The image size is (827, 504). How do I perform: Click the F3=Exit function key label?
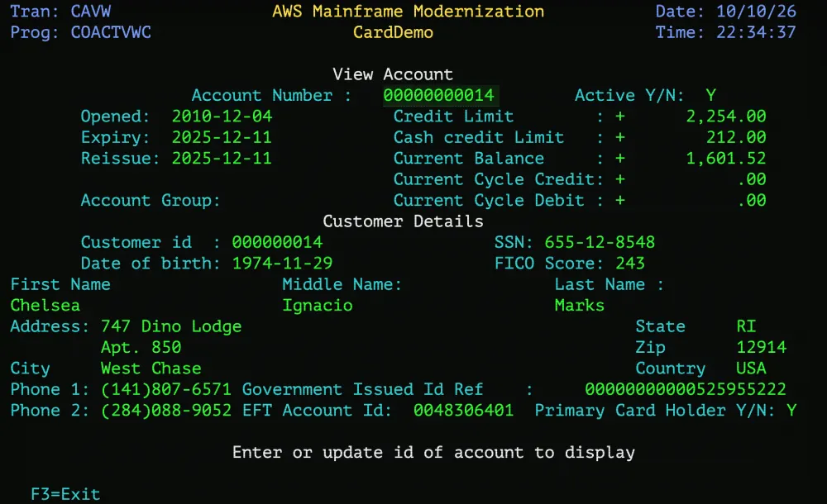pos(65,494)
